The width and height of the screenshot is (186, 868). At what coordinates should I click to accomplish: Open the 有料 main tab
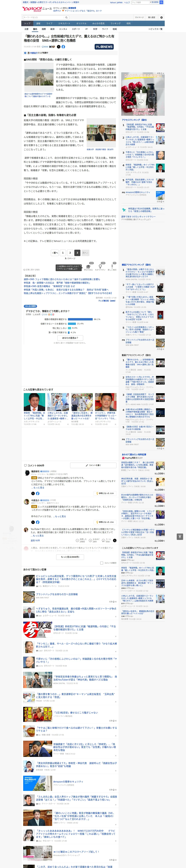pos(128,24)
